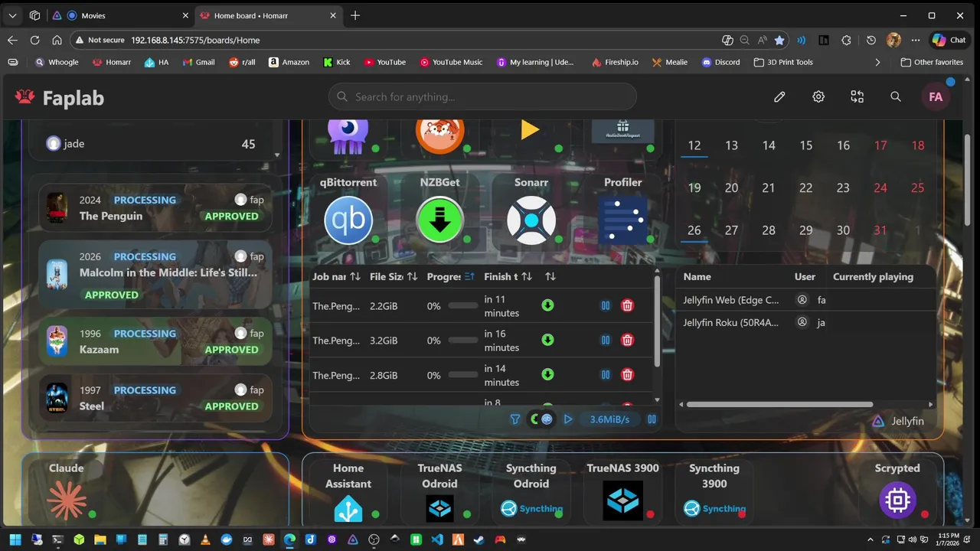980x551 pixels.
Task: Sort downloads by Progress column
Action: [469, 276]
